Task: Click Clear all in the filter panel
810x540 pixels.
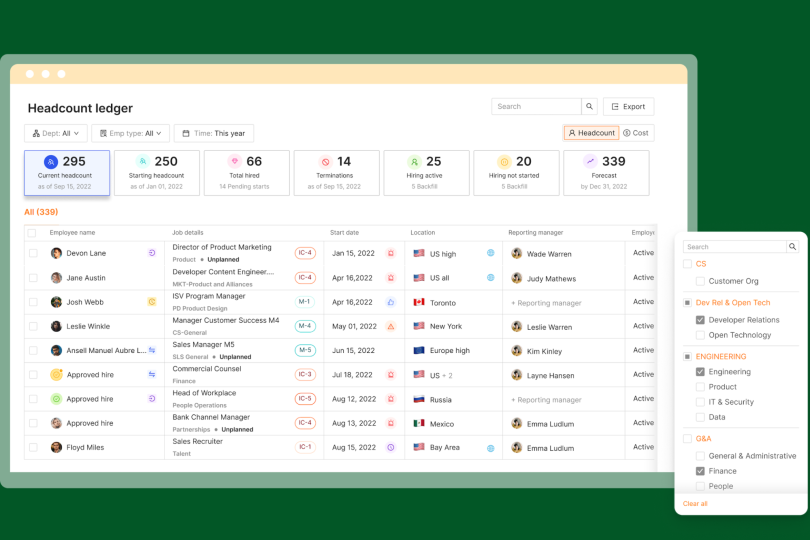Action: (695, 503)
